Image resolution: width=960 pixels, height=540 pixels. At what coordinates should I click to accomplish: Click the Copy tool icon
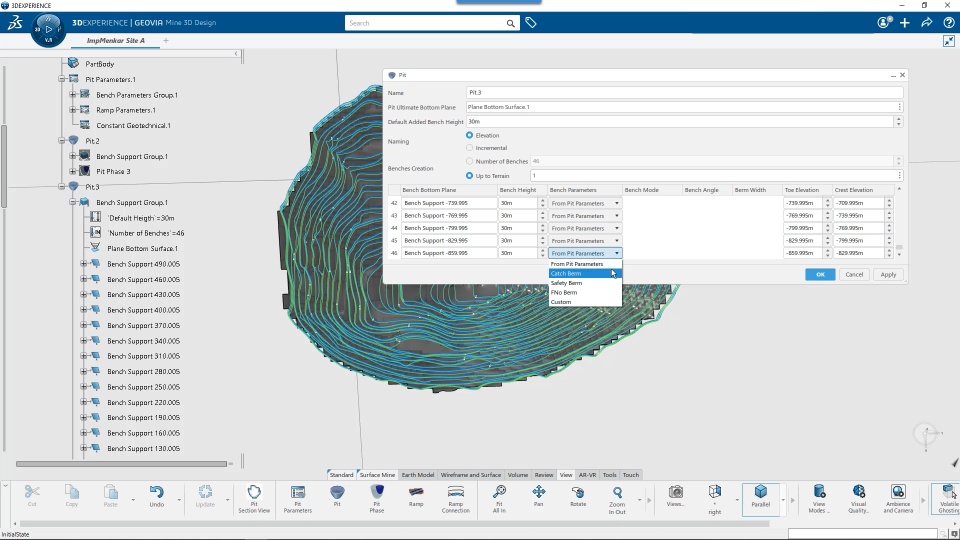coord(72,496)
